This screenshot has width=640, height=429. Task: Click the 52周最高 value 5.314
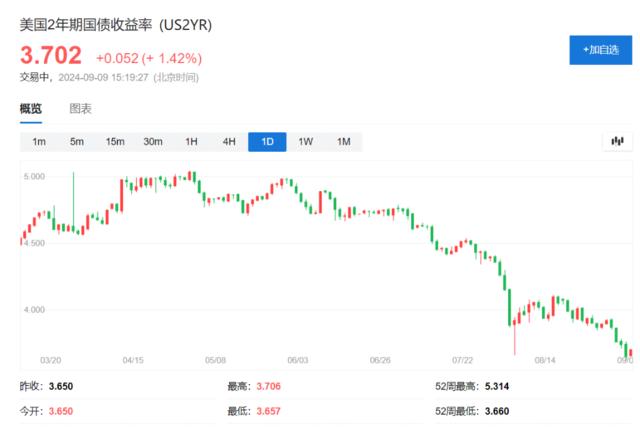[497, 386]
